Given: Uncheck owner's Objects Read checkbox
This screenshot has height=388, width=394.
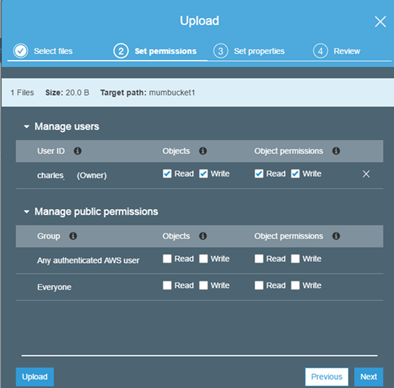Looking at the screenshot, I should point(167,174).
